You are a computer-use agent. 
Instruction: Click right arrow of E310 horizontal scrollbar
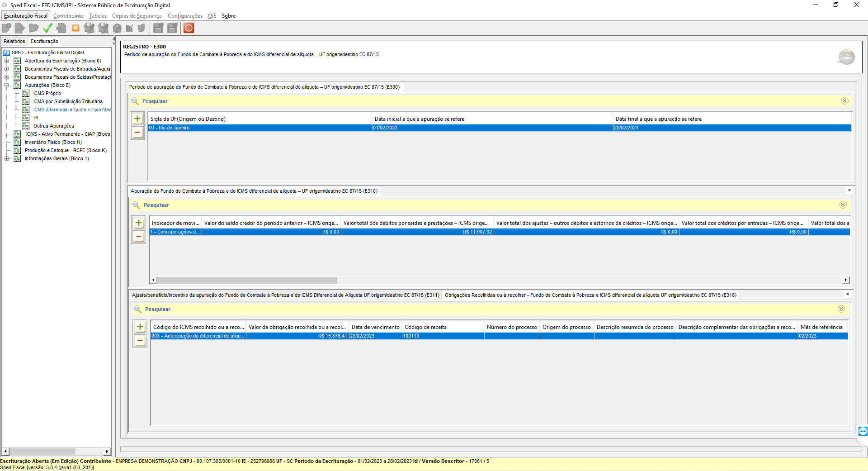click(x=846, y=280)
